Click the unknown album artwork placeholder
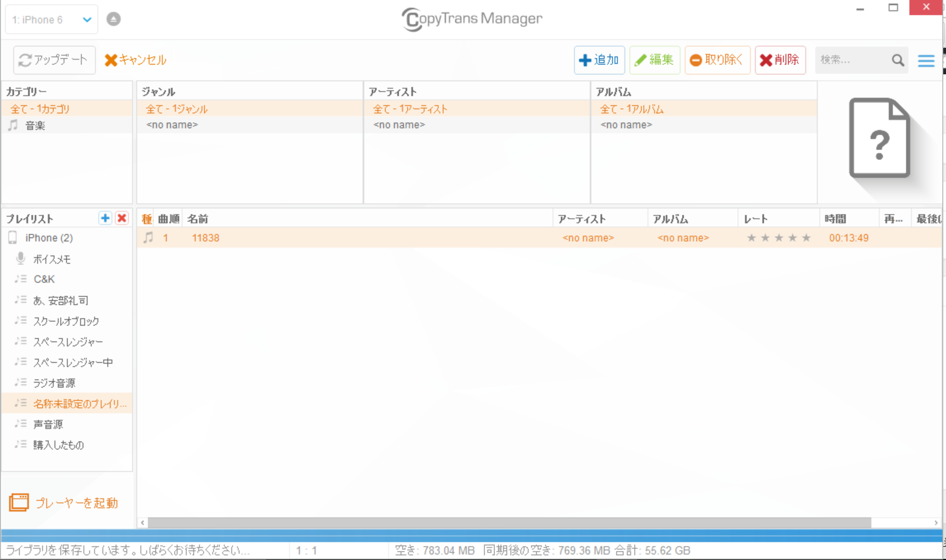This screenshot has height=560, width=946. [x=879, y=138]
